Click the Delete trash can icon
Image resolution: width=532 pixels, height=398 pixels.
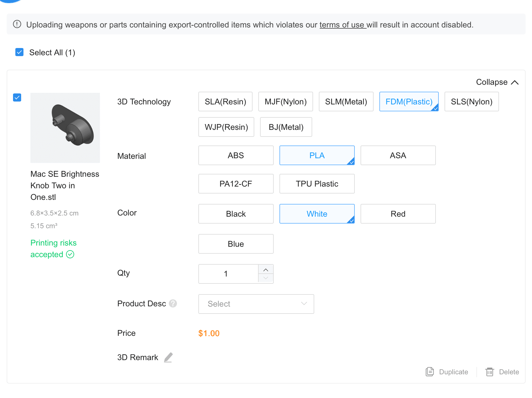tap(490, 372)
